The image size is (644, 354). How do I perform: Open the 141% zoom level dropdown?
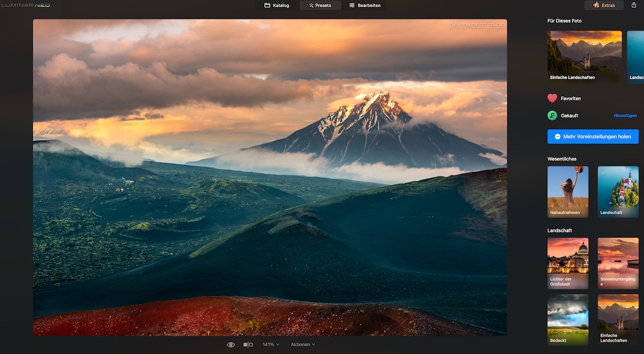click(x=270, y=345)
